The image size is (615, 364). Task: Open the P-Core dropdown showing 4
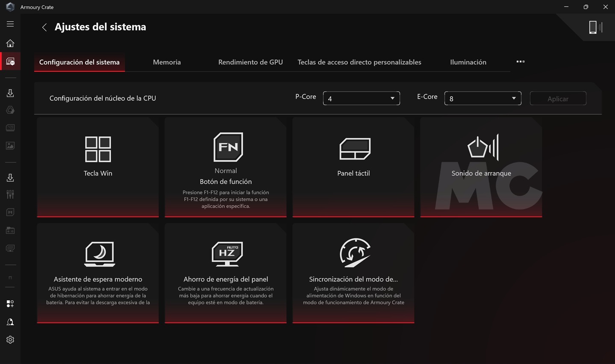pyautogui.click(x=362, y=98)
